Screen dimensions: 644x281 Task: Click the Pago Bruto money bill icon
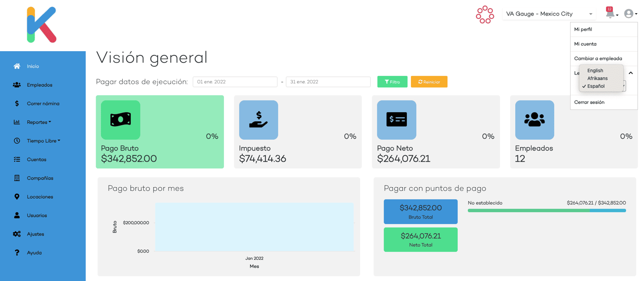tap(120, 120)
